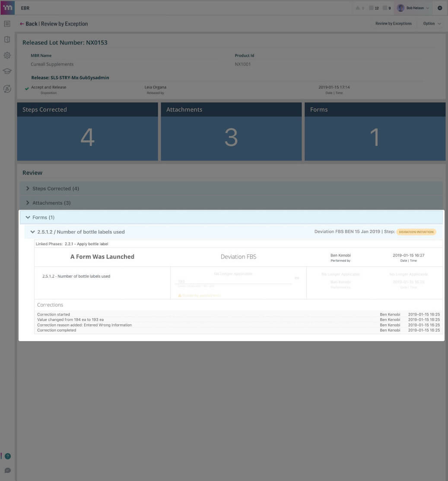Click the Correction started row
This screenshot has height=481, width=448.
tap(238, 314)
